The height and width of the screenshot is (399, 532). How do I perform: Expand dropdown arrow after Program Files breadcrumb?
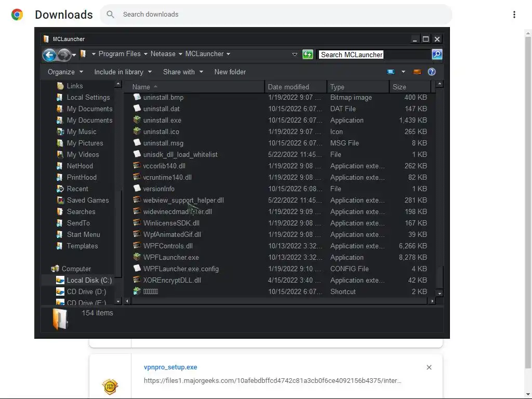coord(145,54)
